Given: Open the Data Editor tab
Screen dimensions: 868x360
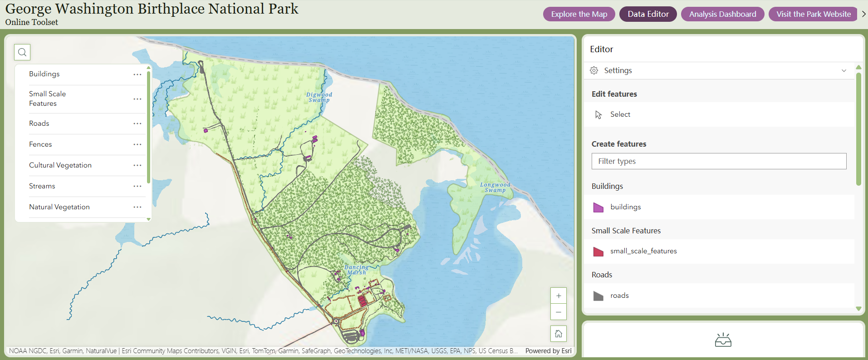Looking at the screenshot, I should 648,14.
